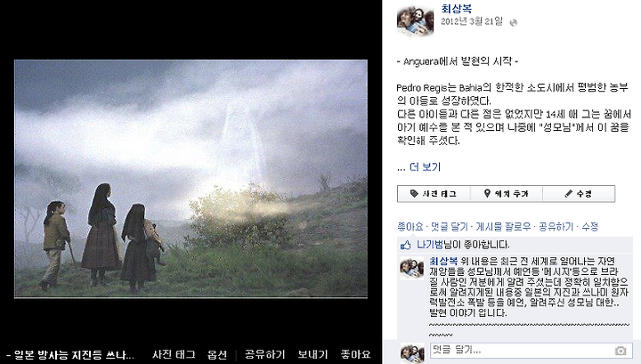Screen dimensions: 641x364
Task: Click 공유하기 in the photo bottom bar
Action: pos(265,354)
